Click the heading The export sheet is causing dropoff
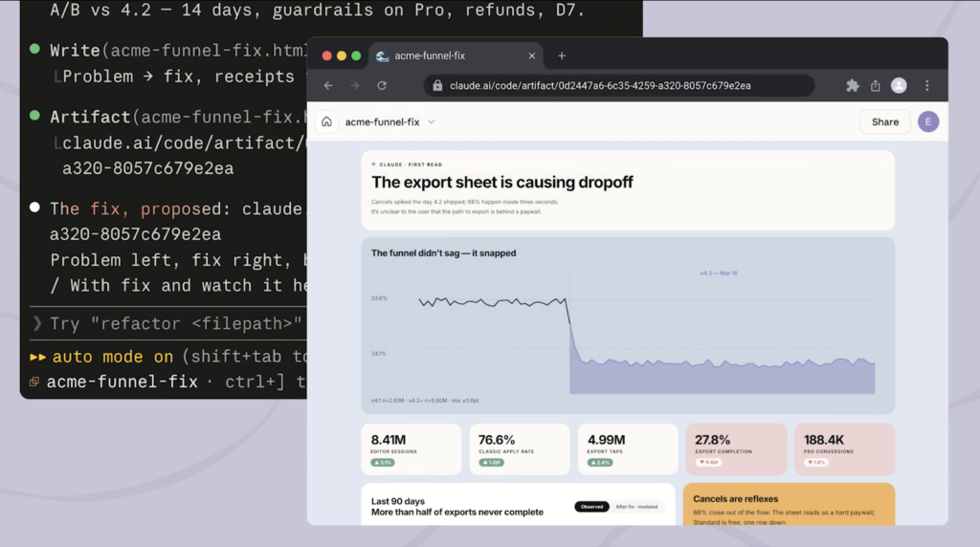980x547 pixels. point(501,183)
